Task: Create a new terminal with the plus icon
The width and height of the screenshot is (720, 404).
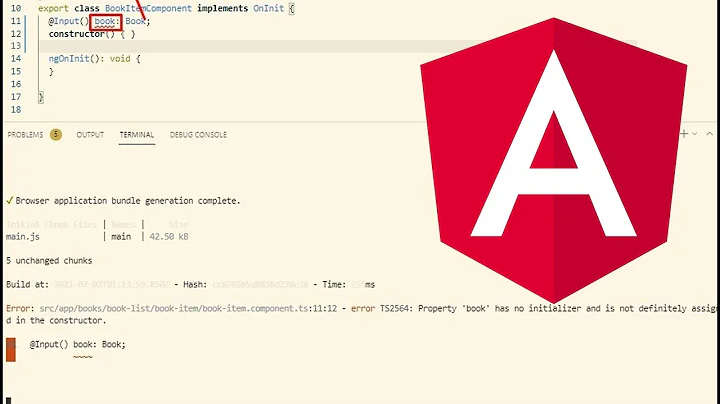Action: (684, 134)
